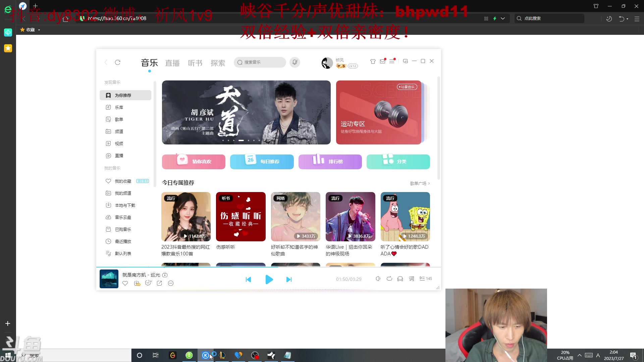The image size is (644, 362).
Task: Click the Kugou icon on the taskbar
Action: point(206,355)
